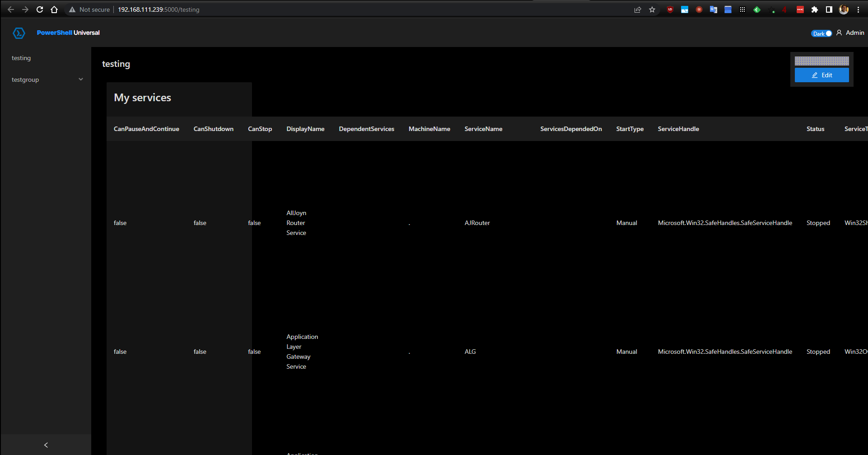Click the Admin user icon
868x455 pixels.
(839, 33)
